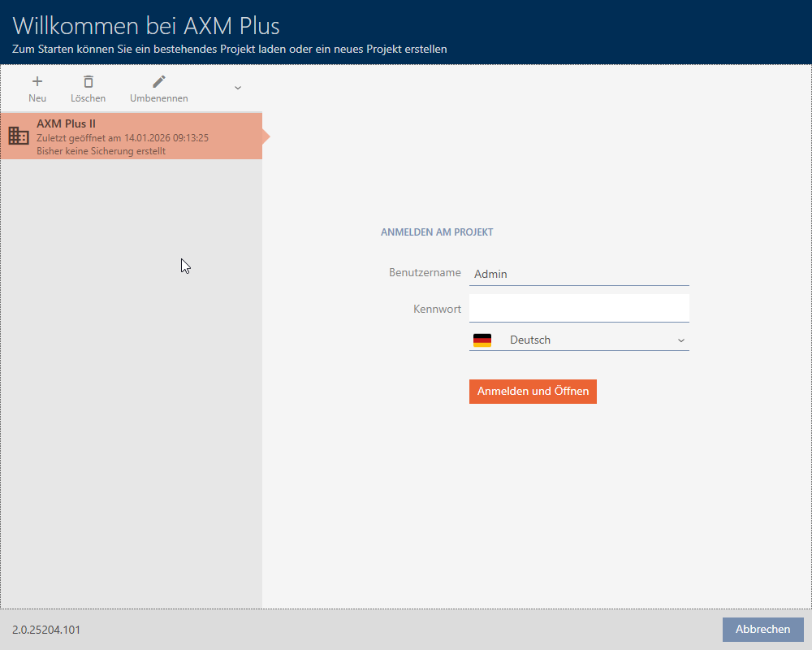The height and width of the screenshot is (650, 812).
Task: Click the plus icon for Neu
Action: [37, 81]
